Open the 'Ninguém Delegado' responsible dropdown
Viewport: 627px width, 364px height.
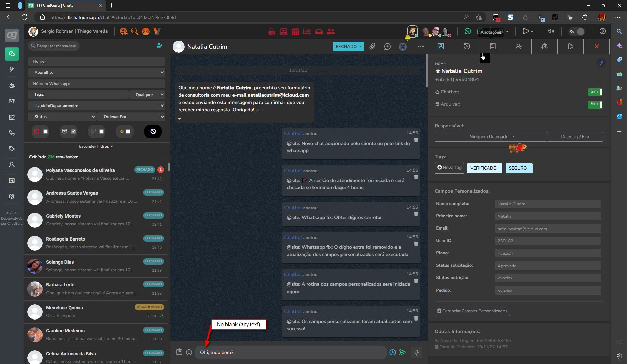pyautogui.click(x=491, y=137)
